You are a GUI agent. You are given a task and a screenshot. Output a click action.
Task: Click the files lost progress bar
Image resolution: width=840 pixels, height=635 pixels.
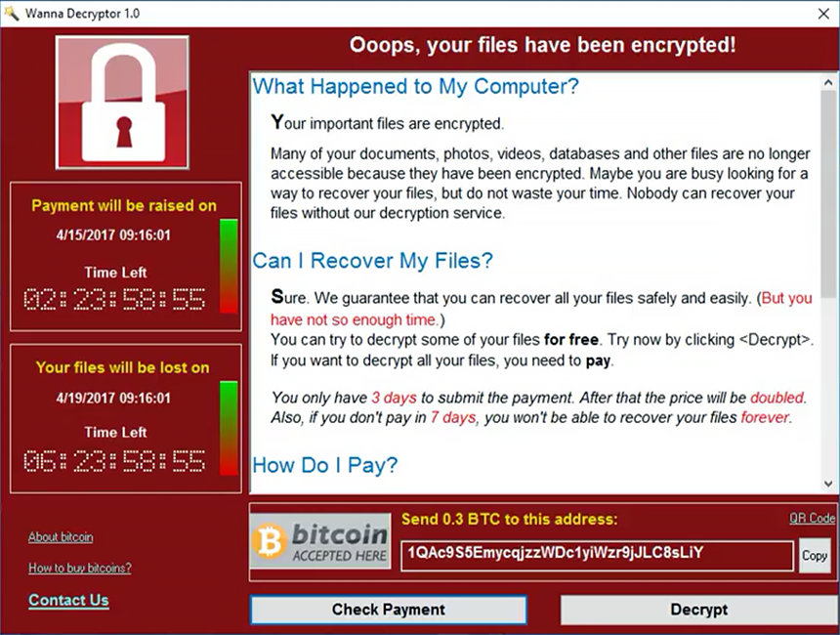tap(229, 428)
